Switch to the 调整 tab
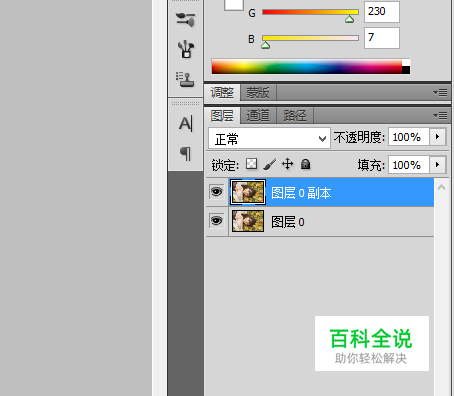 (x=222, y=93)
